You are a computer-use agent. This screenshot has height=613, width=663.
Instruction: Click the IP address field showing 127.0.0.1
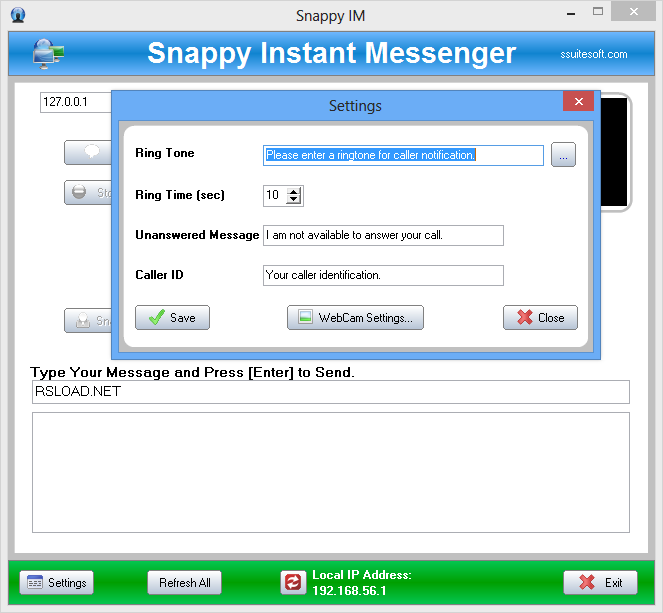click(x=76, y=102)
